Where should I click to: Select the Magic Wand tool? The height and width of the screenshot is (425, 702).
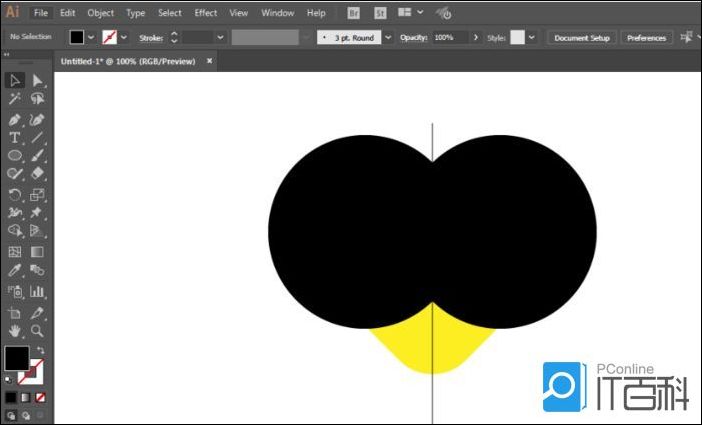tap(15, 100)
